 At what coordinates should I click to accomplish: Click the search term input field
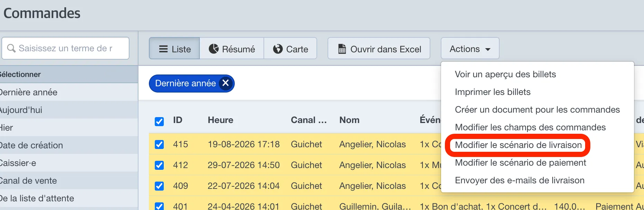pyautogui.click(x=65, y=48)
